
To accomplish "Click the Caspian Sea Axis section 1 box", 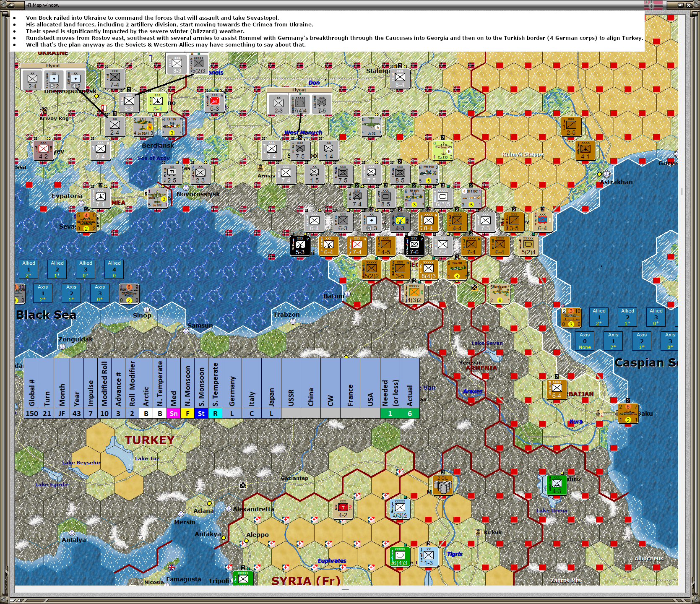I will pos(613,341).
